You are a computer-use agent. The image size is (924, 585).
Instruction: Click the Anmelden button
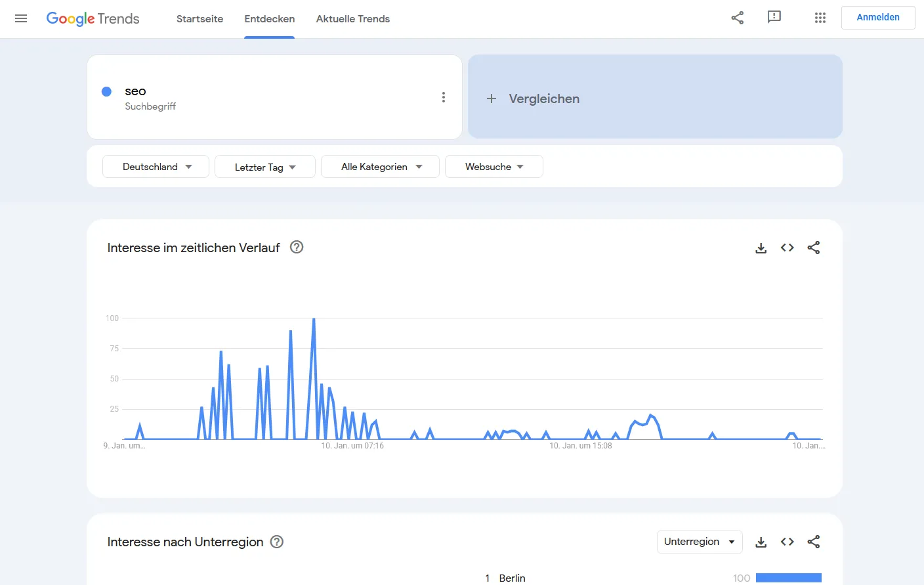tap(877, 17)
